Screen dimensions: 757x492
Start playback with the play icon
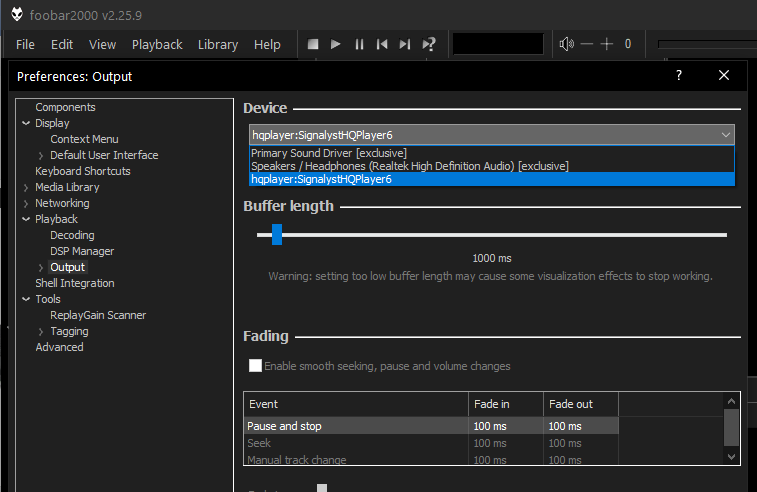pos(336,44)
